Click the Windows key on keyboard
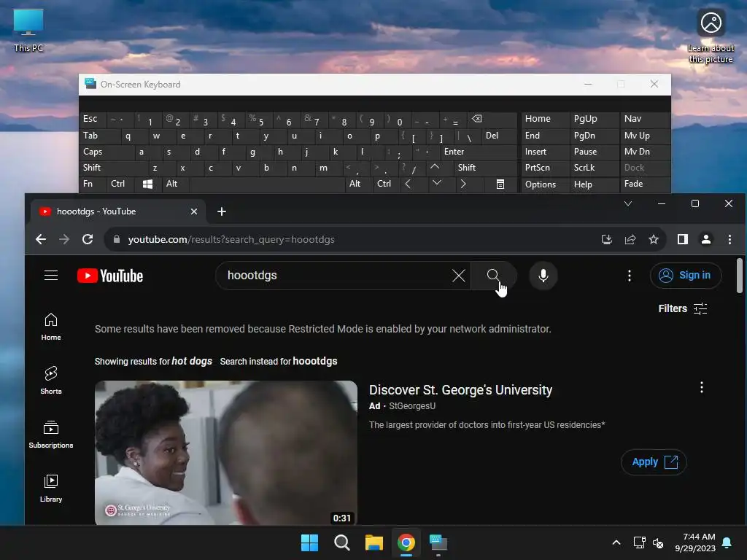The height and width of the screenshot is (560, 747). tap(147, 184)
